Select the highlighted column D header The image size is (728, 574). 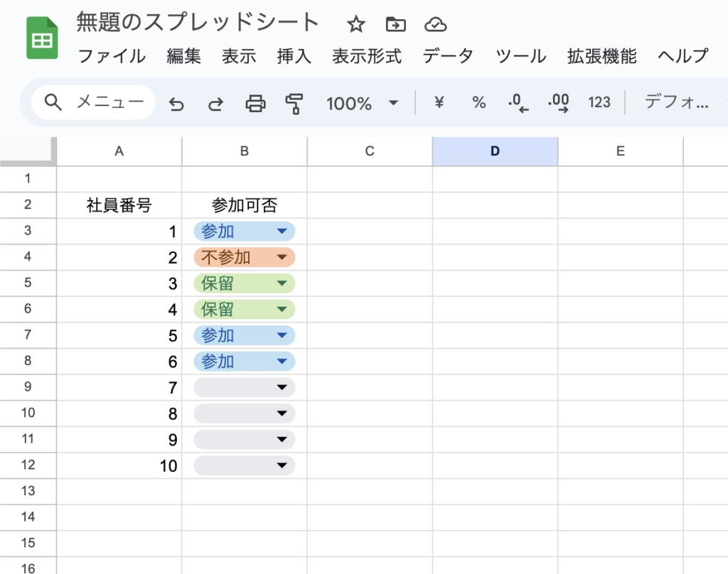coord(495,151)
